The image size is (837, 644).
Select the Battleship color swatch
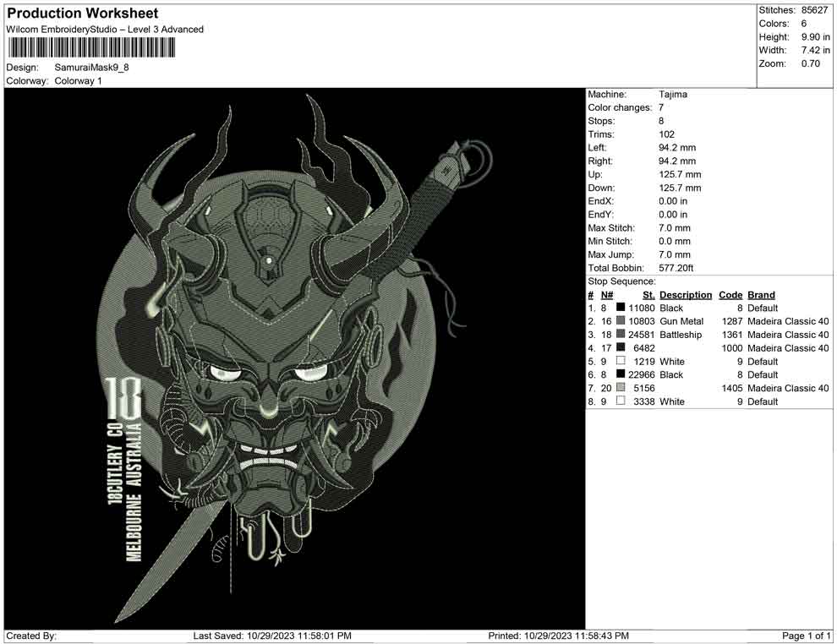tap(621, 335)
